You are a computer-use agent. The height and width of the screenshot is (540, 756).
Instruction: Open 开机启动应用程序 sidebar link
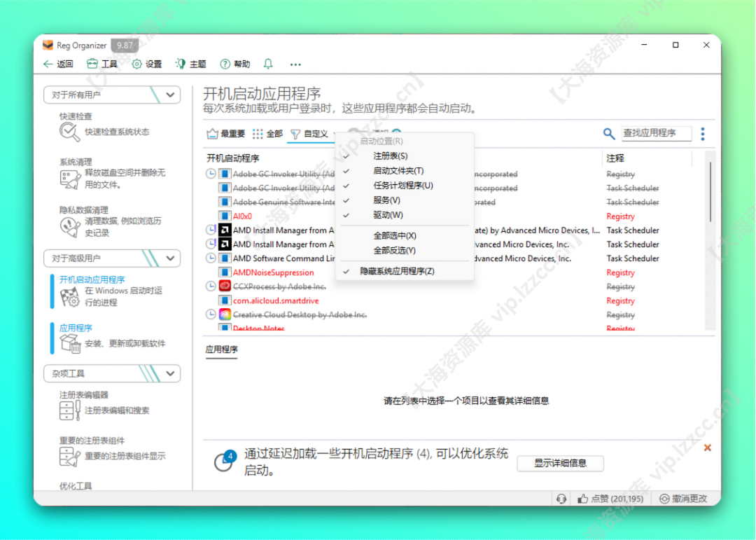point(92,279)
